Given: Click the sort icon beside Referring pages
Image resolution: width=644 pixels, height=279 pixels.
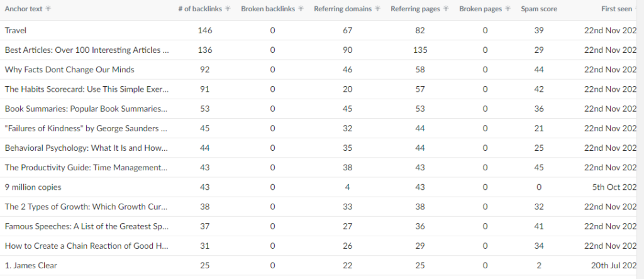Looking at the screenshot, I should click(x=447, y=9).
